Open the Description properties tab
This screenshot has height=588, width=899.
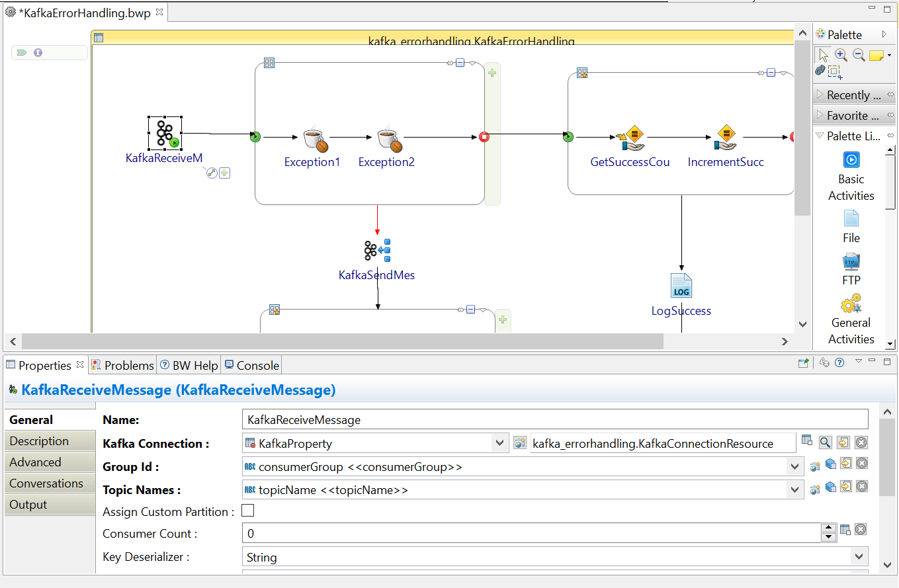tap(50, 441)
